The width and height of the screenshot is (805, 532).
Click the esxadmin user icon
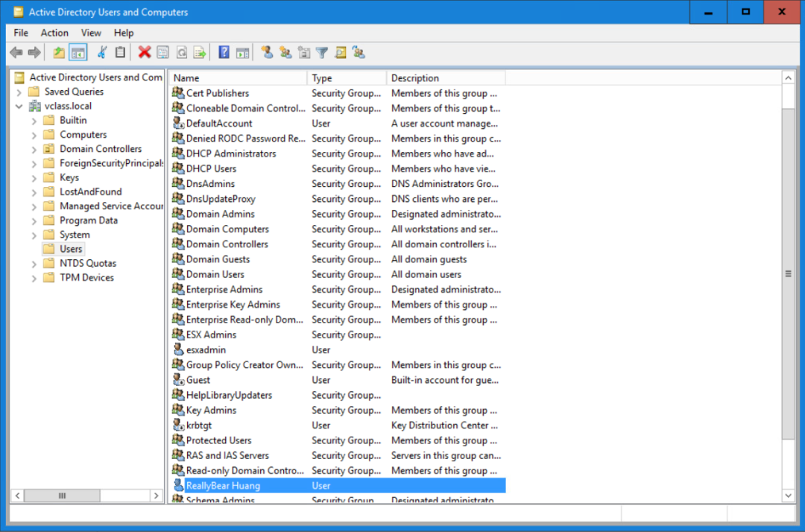coord(178,349)
